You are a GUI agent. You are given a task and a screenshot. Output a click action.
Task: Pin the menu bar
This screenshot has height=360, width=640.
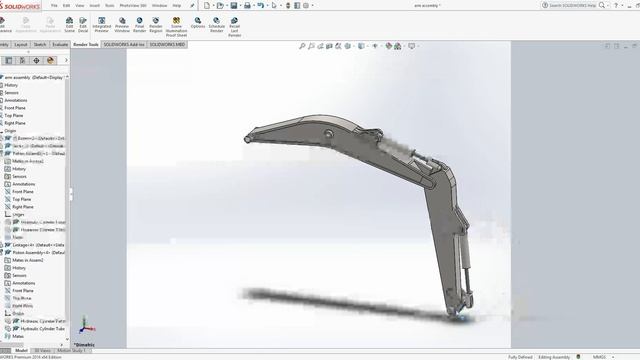click(192, 6)
